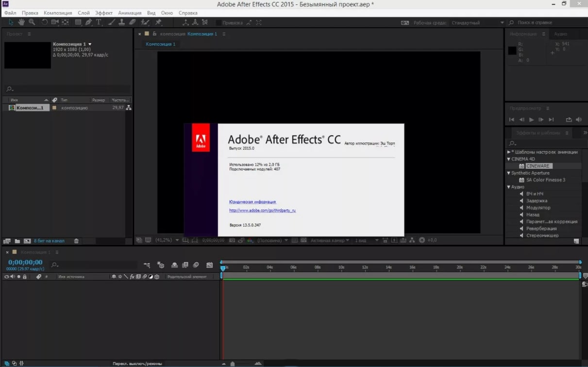This screenshot has width=588, height=367.
Task: Select the Puppet Pin tool
Action: click(158, 22)
